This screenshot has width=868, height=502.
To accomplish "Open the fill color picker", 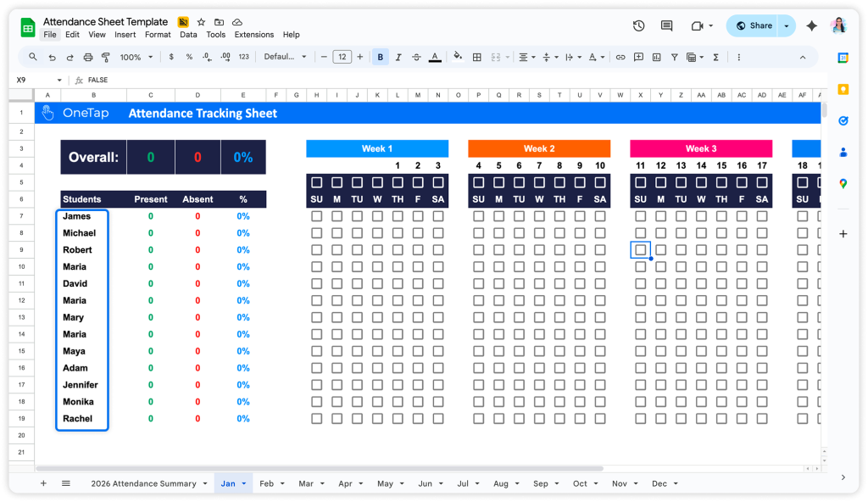I will point(458,57).
